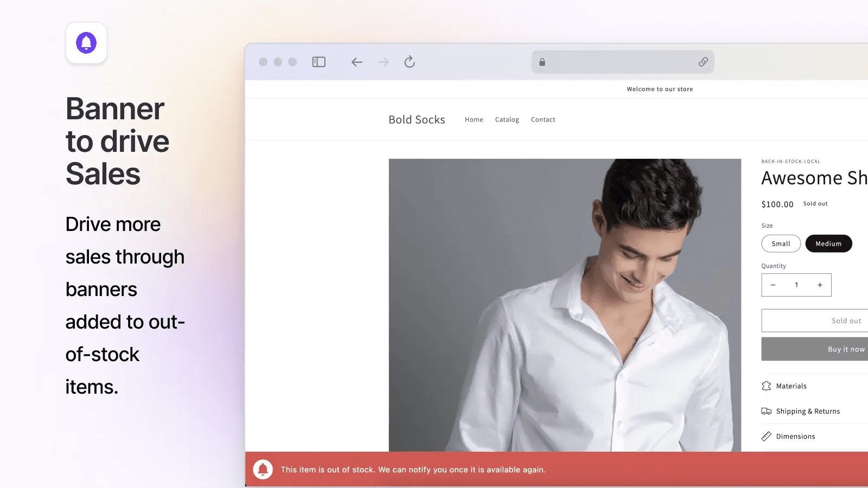Screen dimensions: 868x488
Task: Expand the Dimensions section
Action: [795, 436]
